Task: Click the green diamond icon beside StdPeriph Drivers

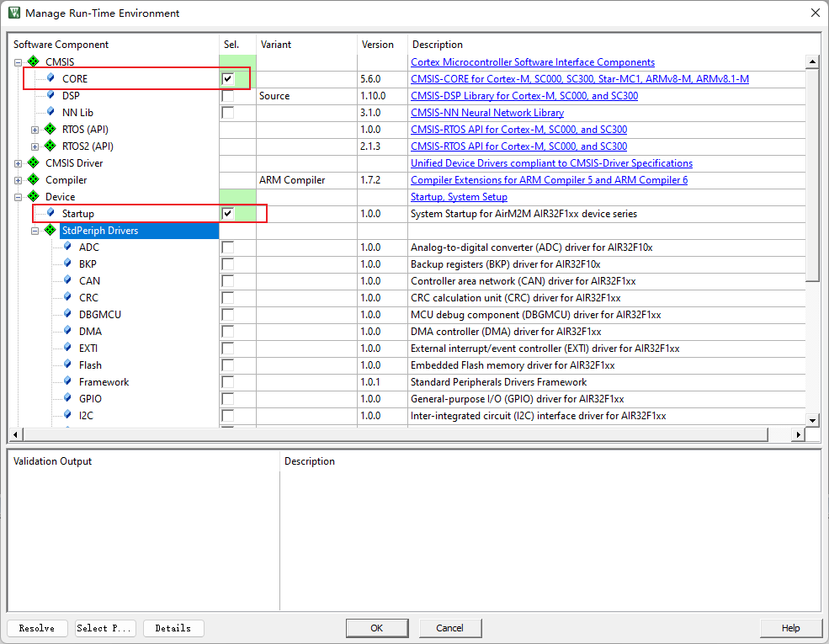Action: (x=50, y=231)
